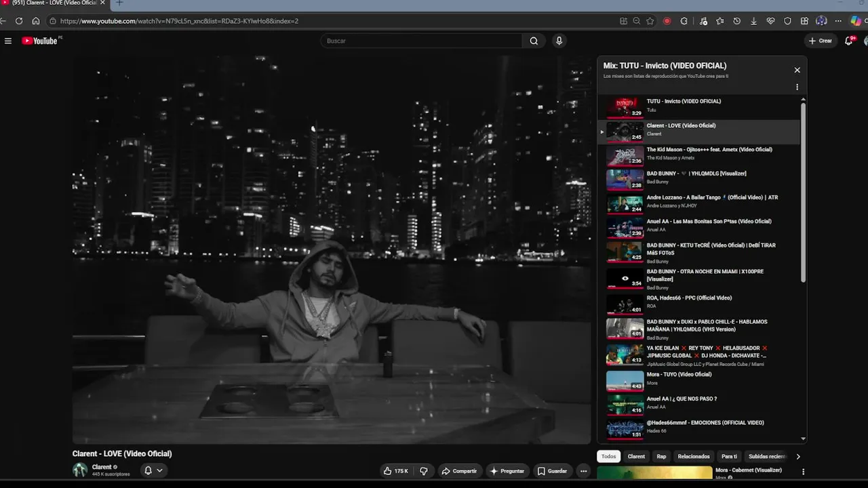
Task: Open the YouTube guide hamburger menu
Action: 8,41
